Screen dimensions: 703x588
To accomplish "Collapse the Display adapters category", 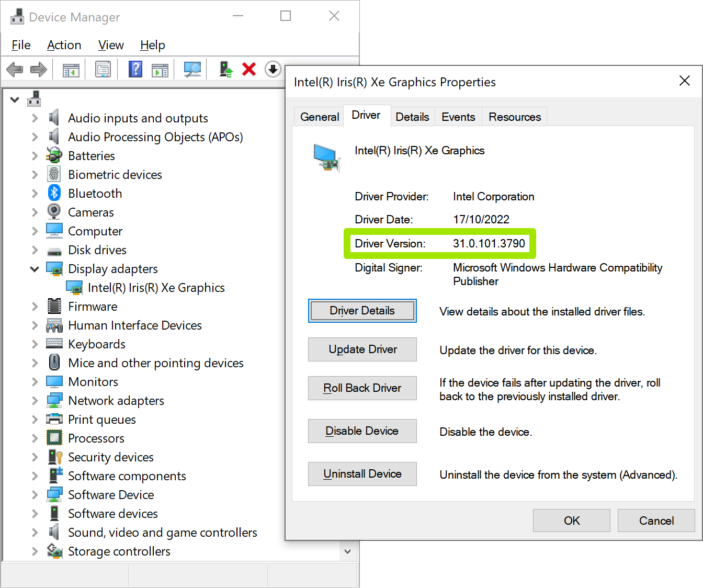I will [x=35, y=269].
